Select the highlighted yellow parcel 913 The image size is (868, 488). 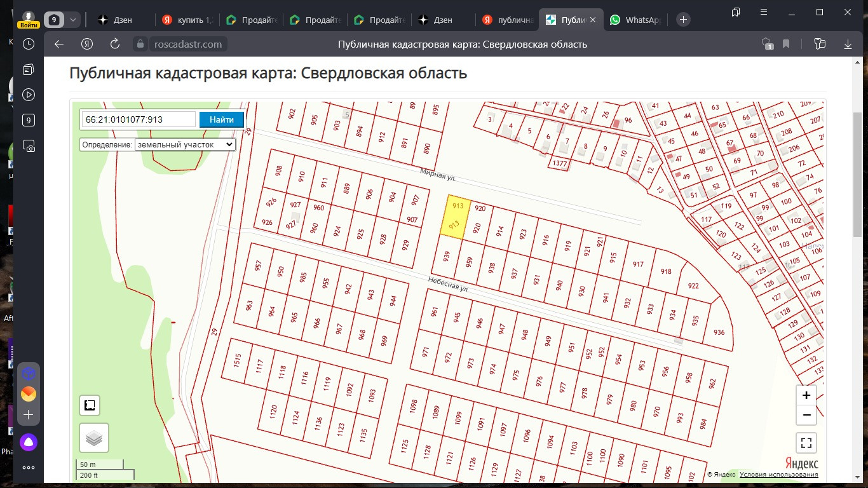[x=456, y=217]
